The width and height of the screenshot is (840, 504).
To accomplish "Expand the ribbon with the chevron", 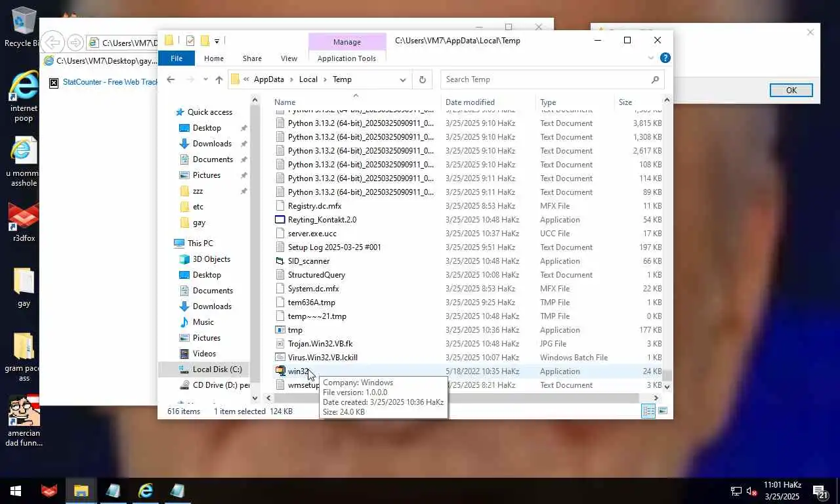I will coord(651,58).
